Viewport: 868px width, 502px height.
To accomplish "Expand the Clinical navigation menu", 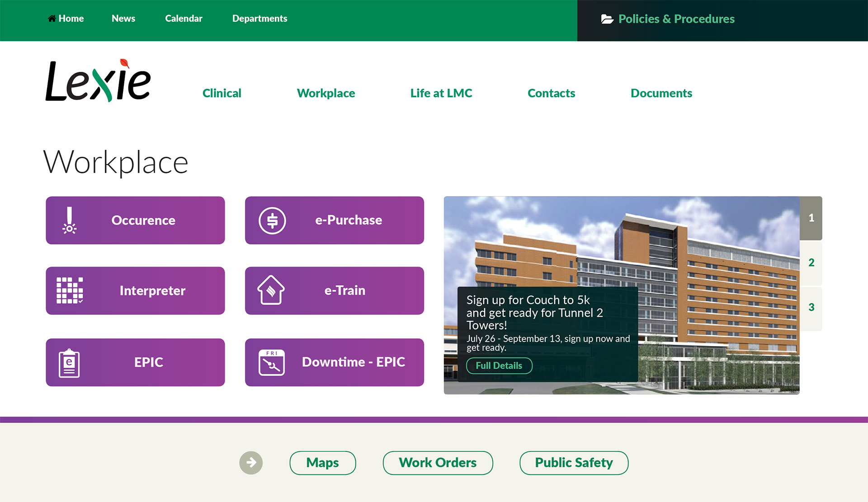I will [222, 93].
